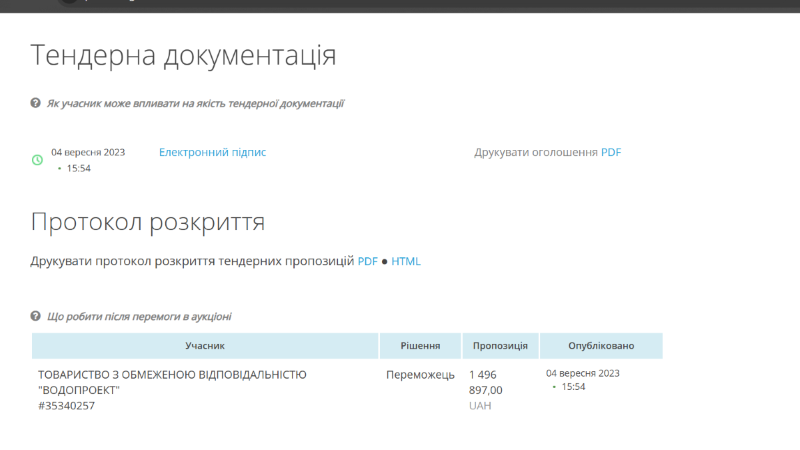The width and height of the screenshot is (800, 450).
Task: Click the Тендерна документація heading
Action: pos(183,56)
